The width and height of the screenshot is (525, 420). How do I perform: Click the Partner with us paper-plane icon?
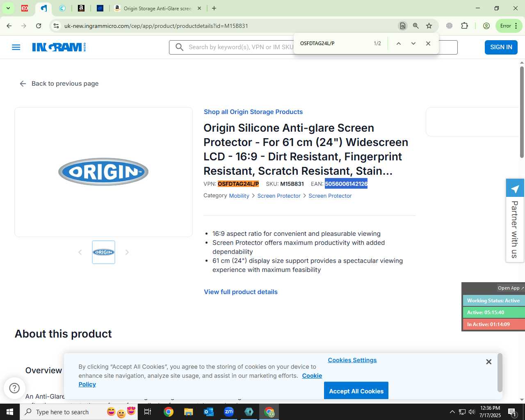(515, 188)
